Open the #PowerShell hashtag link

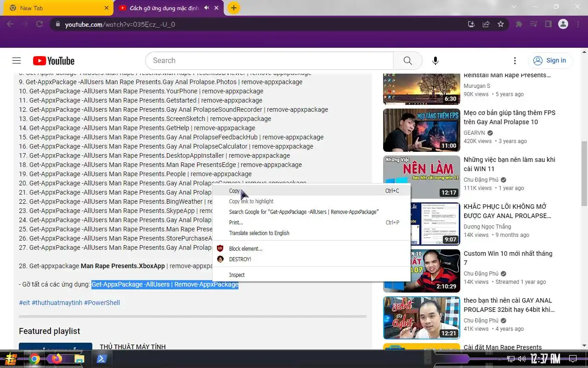(x=102, y=303)
